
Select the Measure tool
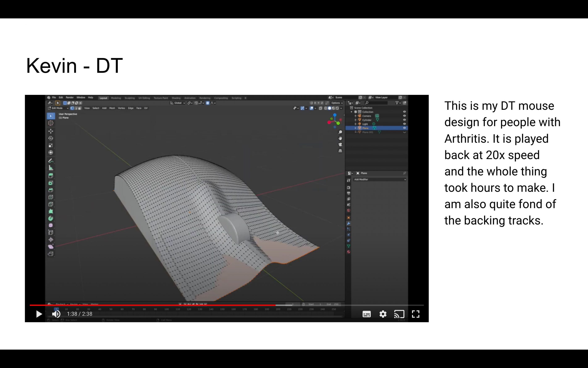[51, 168]
